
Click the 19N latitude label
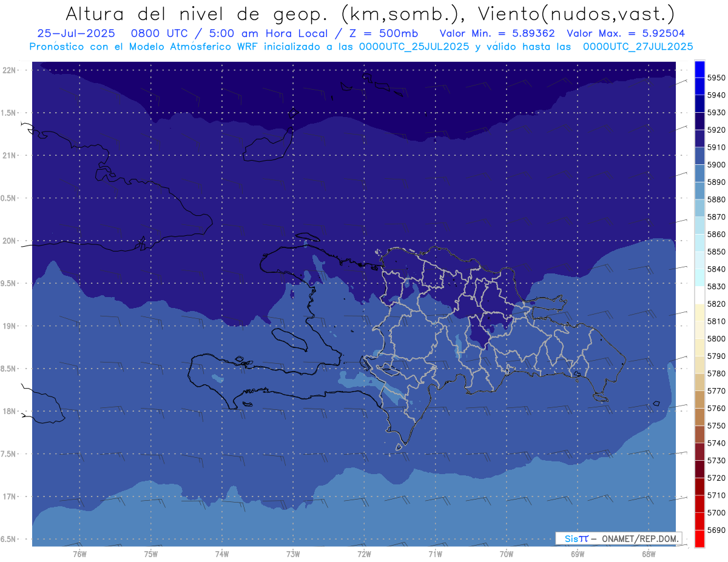click(9, 326)
